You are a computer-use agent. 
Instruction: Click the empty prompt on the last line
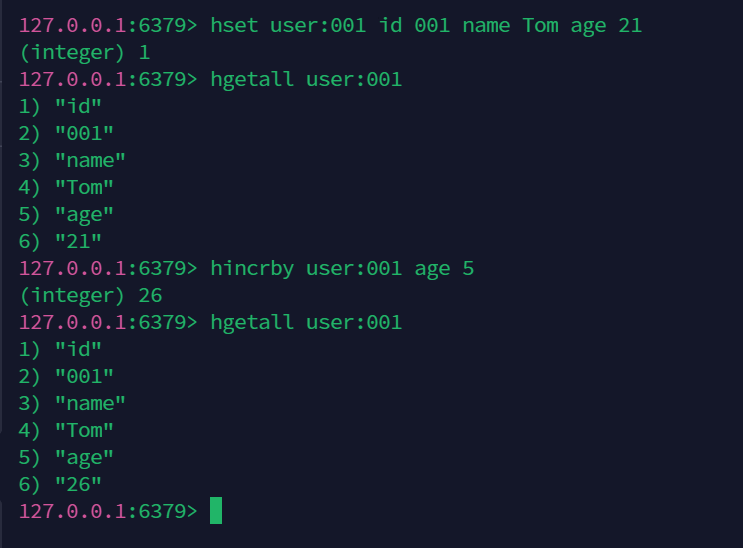pyautogui.click(x=108, y=511)
